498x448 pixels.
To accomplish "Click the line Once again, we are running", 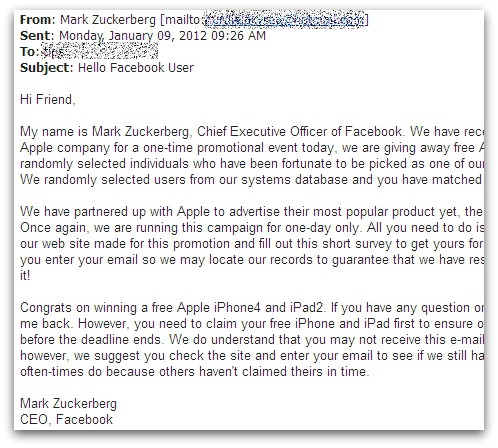I will 252,228.
